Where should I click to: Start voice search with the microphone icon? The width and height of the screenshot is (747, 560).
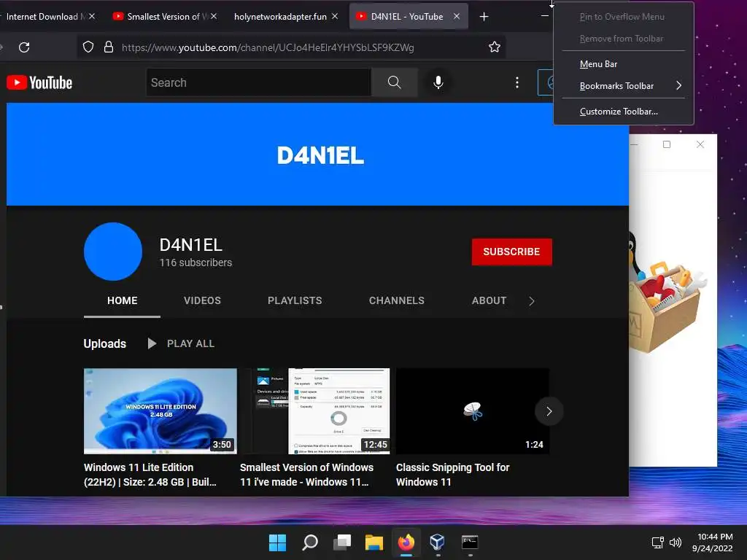coord(438,82)
